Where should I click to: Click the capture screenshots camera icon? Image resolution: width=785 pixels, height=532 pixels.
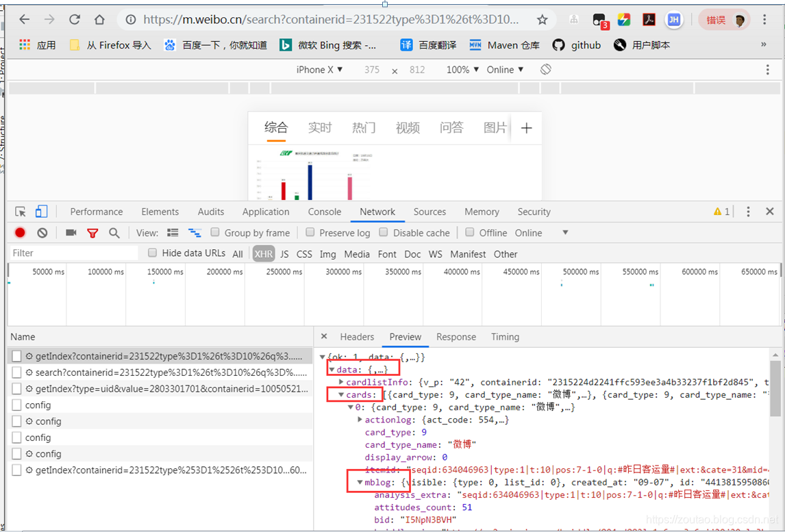pos(71,233)
